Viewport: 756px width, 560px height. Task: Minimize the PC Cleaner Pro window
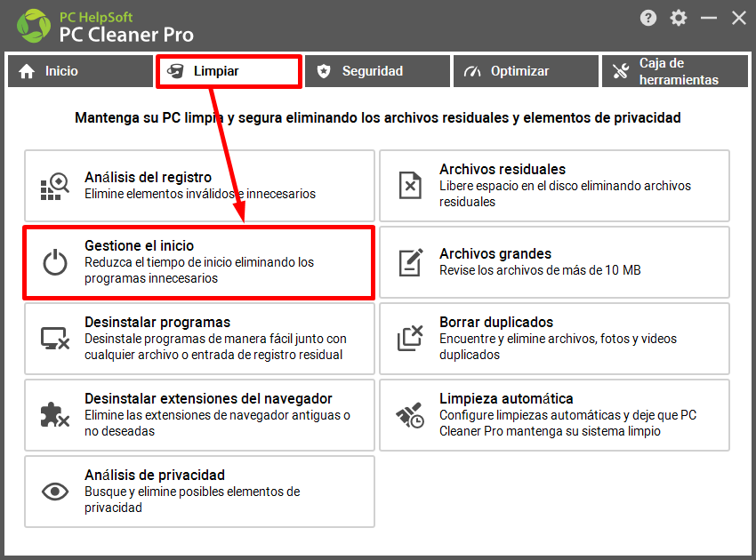tap(709, 19)
